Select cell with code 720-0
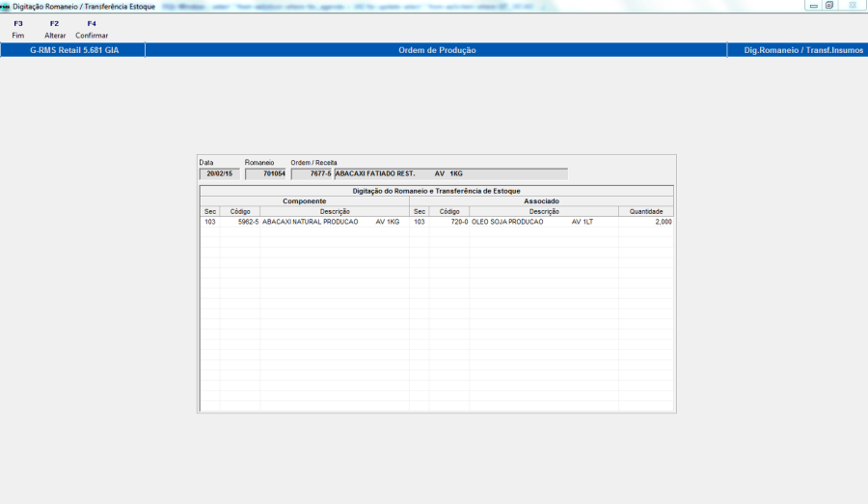The height and width of the screenshot is (504, 868). point(449,222)
